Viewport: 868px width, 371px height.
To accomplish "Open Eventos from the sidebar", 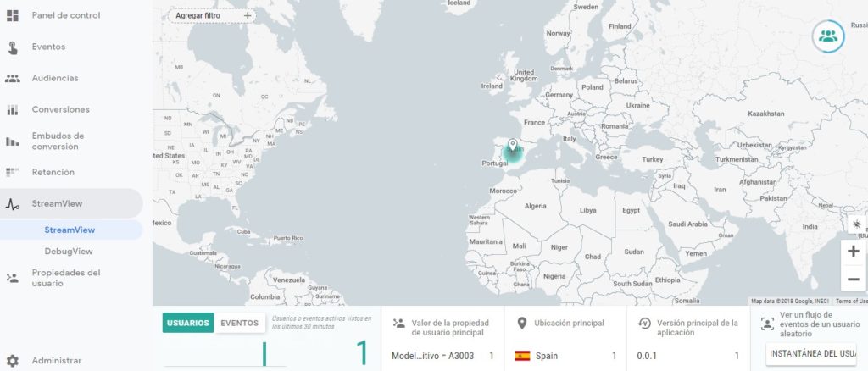I will pos(48,47).
